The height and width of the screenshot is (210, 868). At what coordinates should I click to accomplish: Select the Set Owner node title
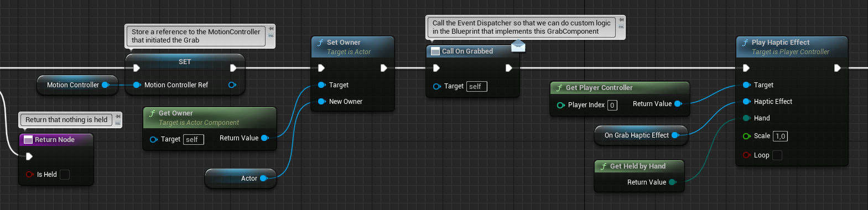click(x=344, y=43)
